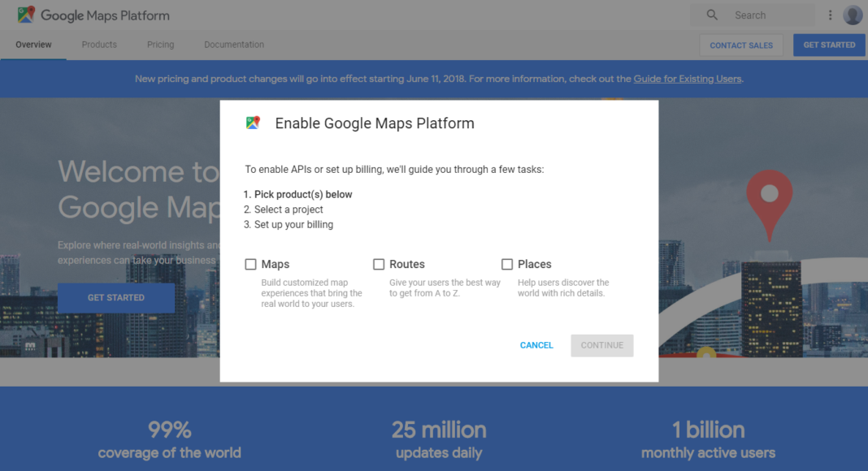Click the Google Maps Platform title text
The height and width of the screenshot is (471, 868).
click(105, 15)
